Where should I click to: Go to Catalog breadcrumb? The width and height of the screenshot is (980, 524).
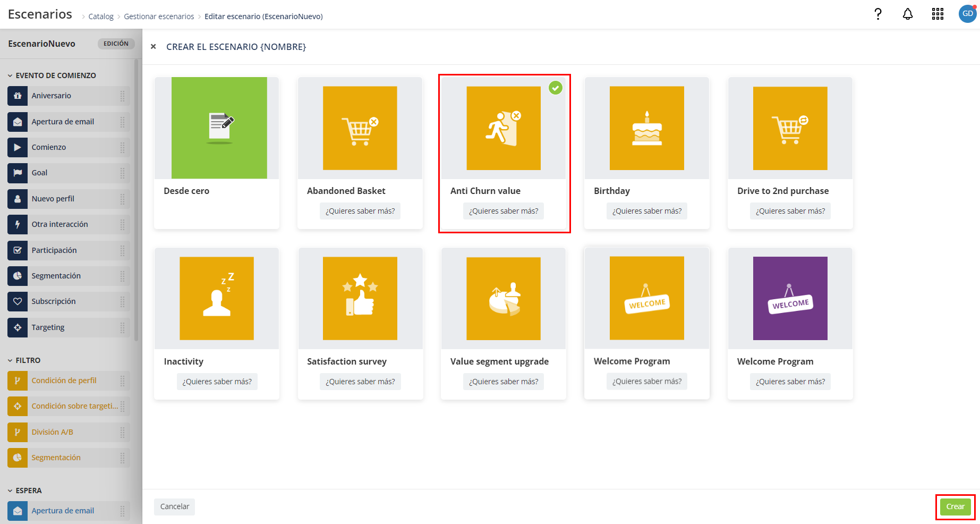(101, 16)
